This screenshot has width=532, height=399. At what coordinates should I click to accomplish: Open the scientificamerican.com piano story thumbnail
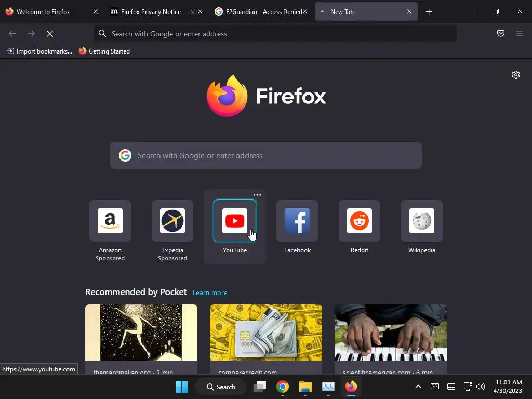coord(391,332)
